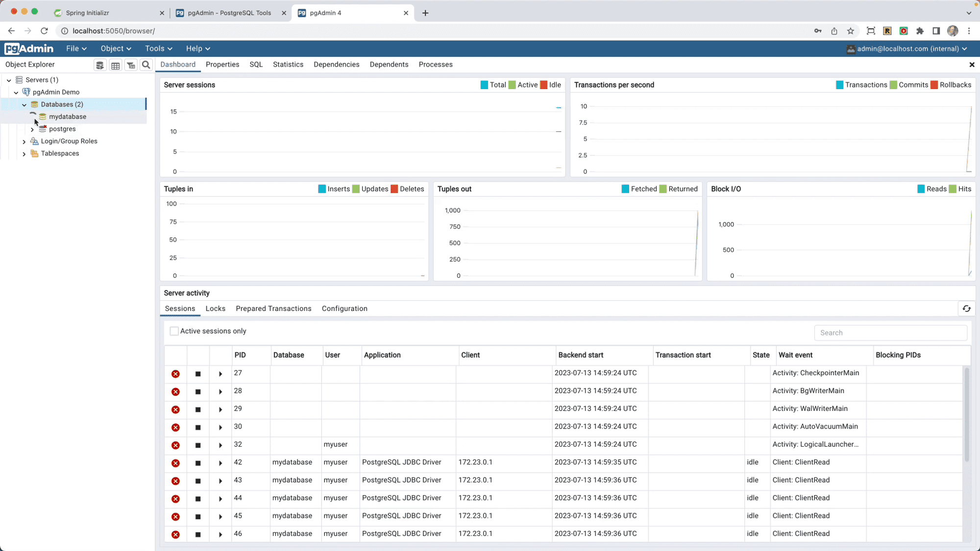Click the Filtered Rows toolbar icon

[131, 65]
